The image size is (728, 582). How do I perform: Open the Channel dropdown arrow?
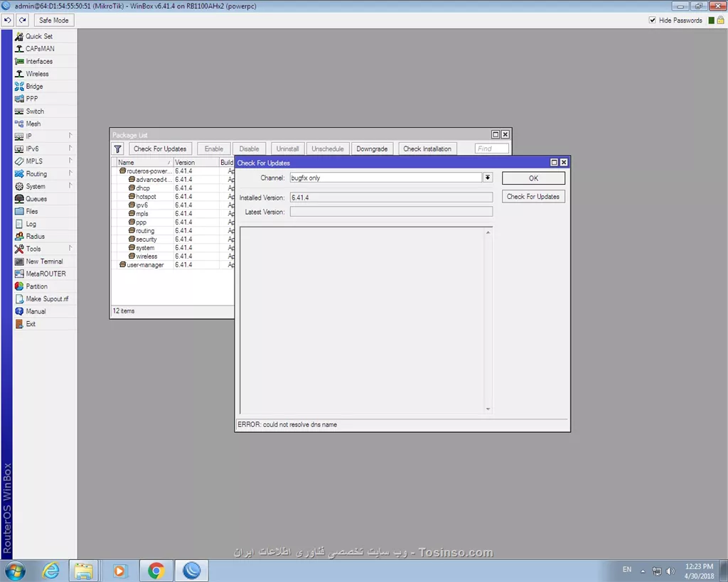click(x=488, y=178)
